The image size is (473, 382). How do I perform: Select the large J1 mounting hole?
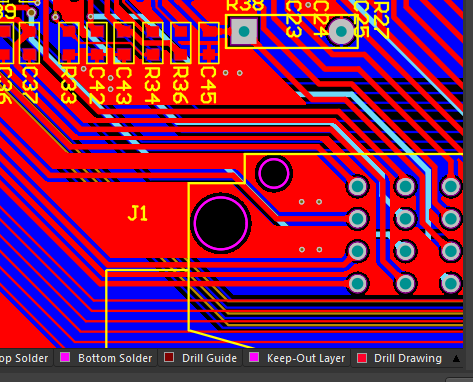(x=221, y=223)
